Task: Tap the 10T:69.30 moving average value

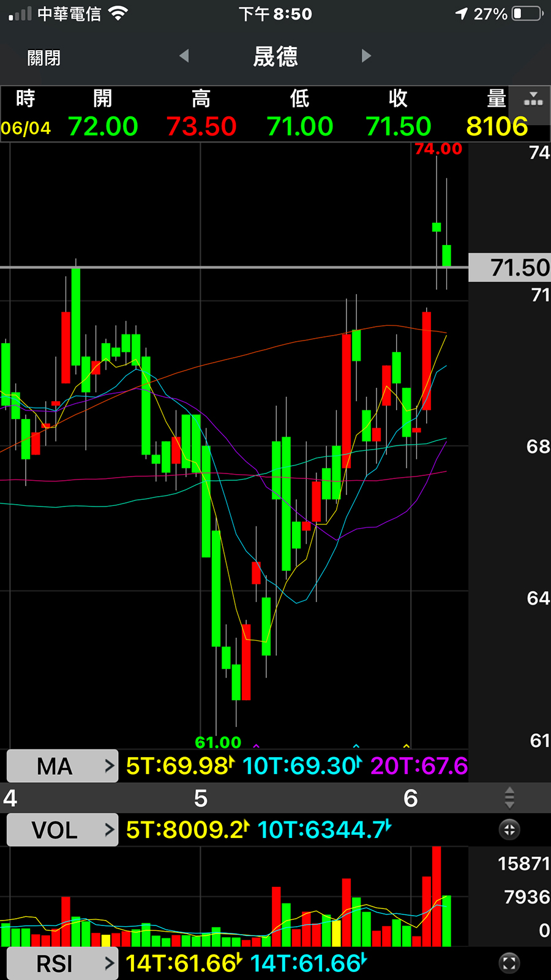Action: coord(302,766)
